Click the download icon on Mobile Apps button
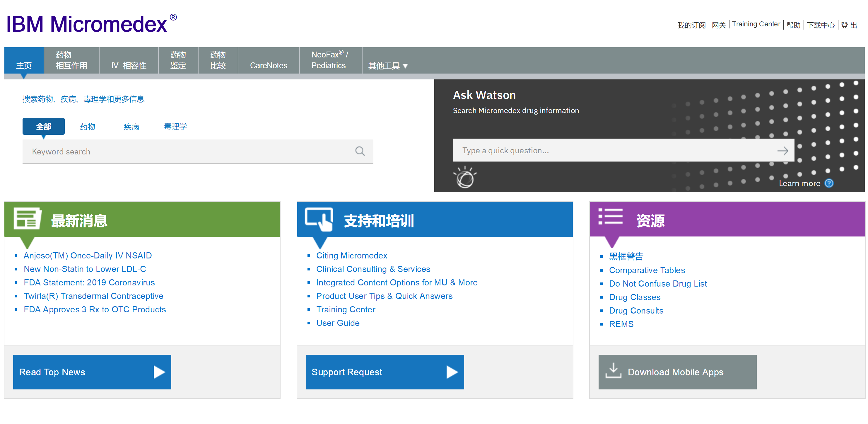The width and height of the screenshot is (868, 424). [613, 371]
